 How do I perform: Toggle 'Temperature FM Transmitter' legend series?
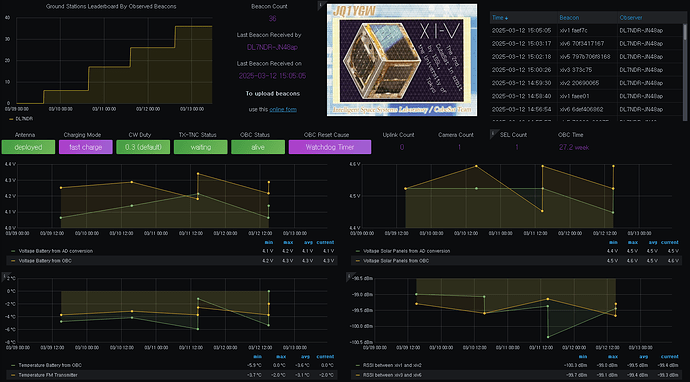point(45,375)
